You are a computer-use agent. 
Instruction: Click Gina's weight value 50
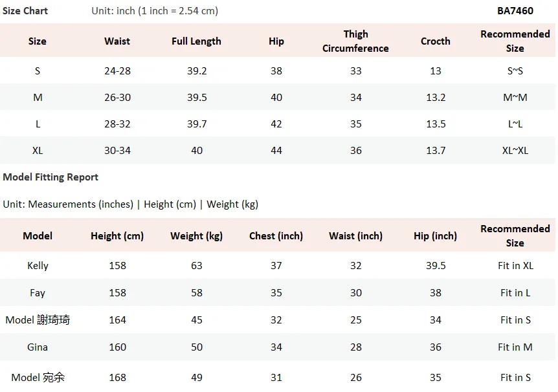coord(197,347)
